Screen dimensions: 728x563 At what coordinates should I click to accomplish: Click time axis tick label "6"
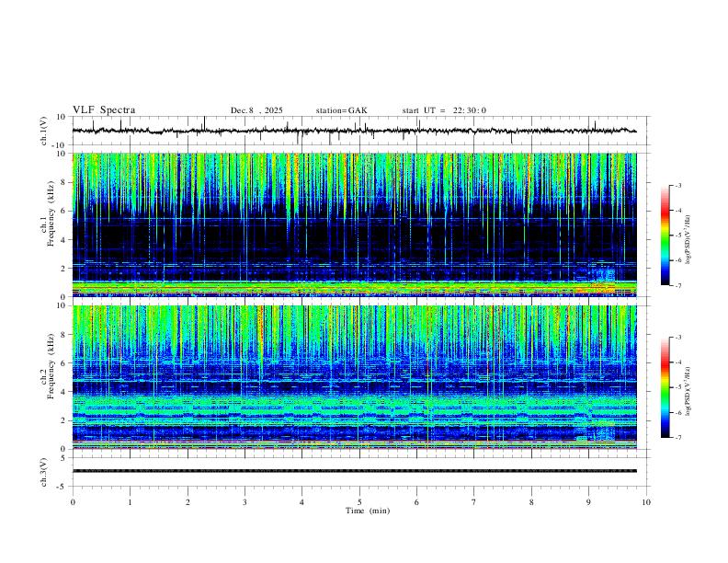(x=417, y=502)
